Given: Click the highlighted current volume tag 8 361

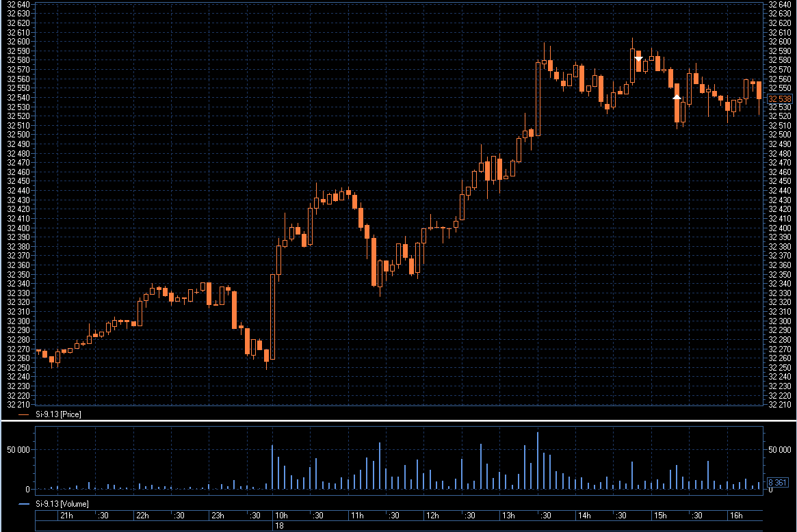Looking at the screenshot, I should [x=777, y=483].
